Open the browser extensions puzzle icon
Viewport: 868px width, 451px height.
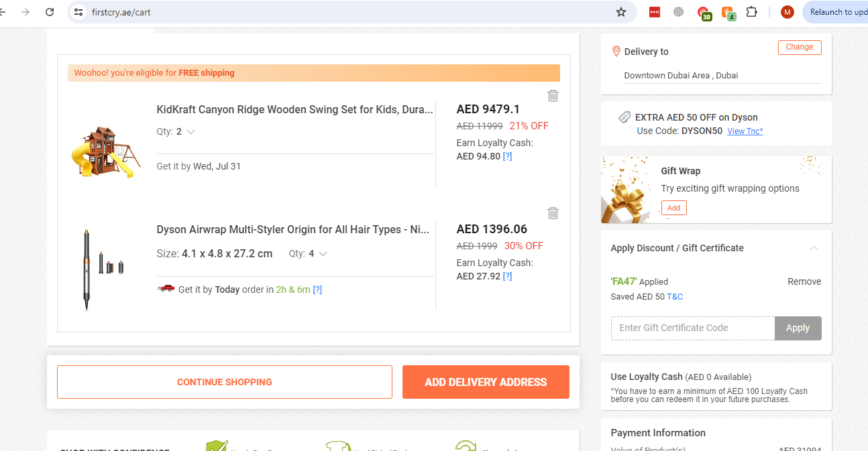tap(752, 12)
